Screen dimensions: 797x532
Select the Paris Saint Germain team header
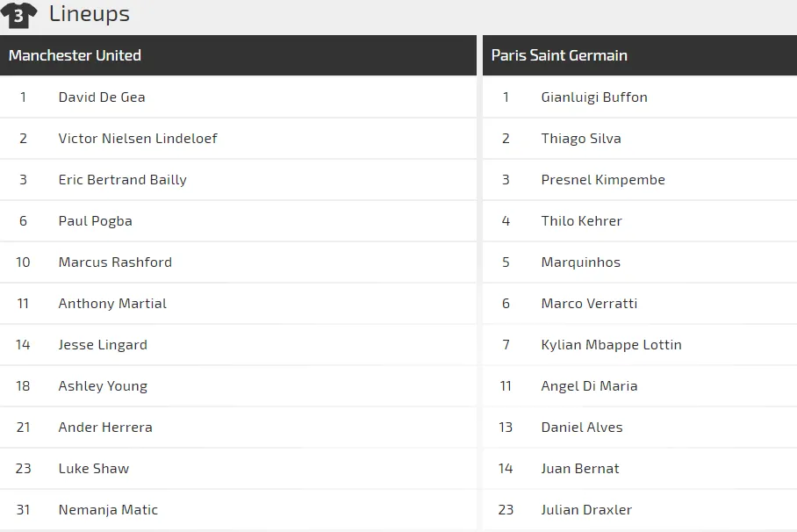(x=559, y=55)
